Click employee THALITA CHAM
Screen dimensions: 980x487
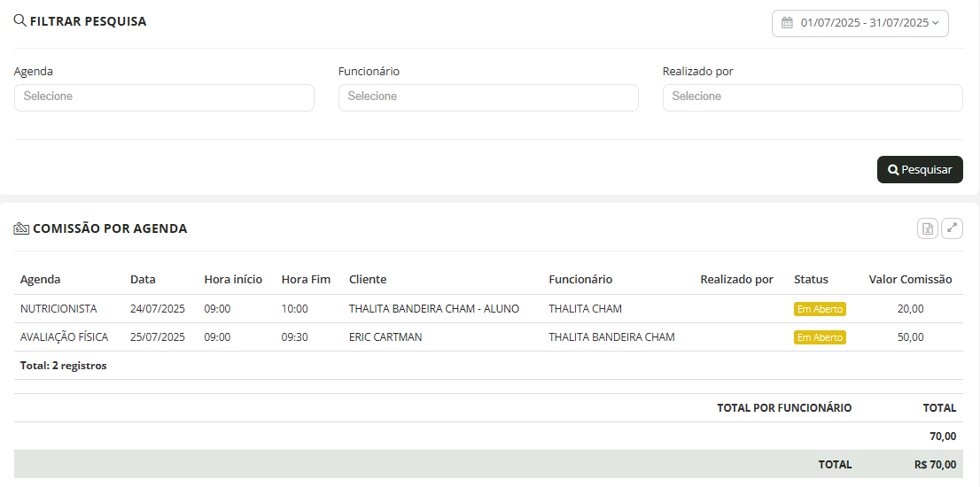pos(585,308)
